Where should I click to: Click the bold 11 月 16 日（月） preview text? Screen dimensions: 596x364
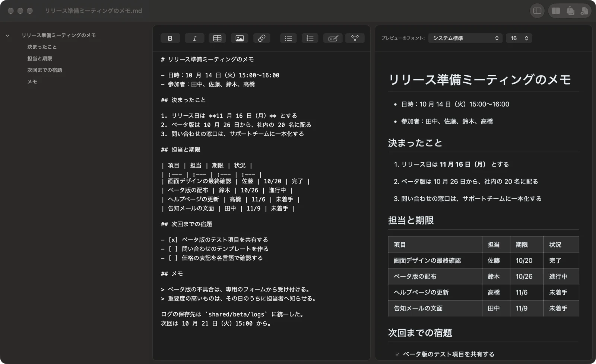[463, 164]
